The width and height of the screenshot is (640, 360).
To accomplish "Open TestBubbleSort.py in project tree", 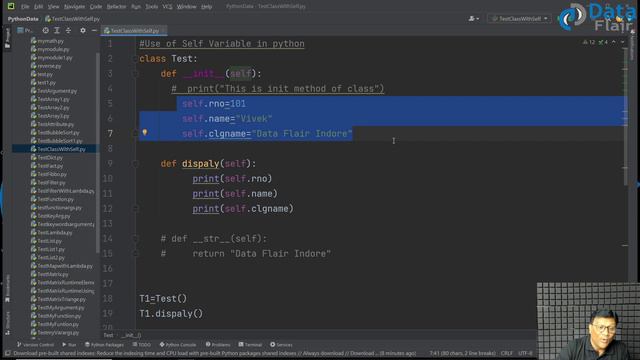I will point(55,133).
